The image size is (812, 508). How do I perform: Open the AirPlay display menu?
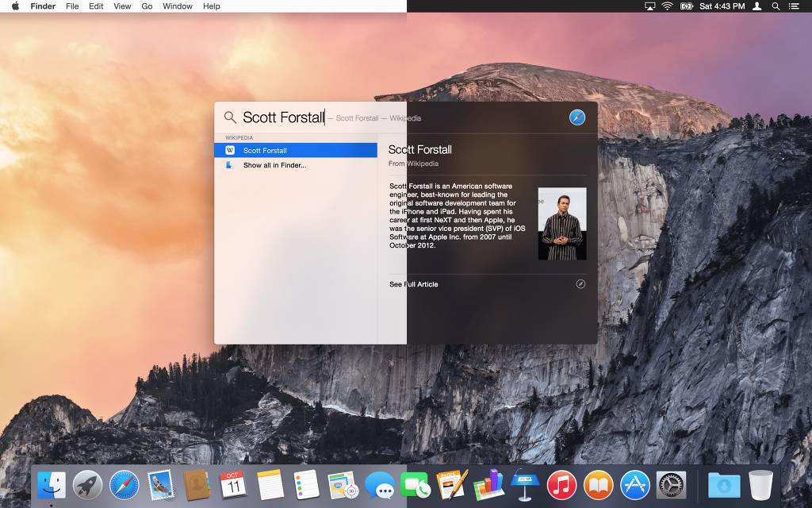[650, 6]
